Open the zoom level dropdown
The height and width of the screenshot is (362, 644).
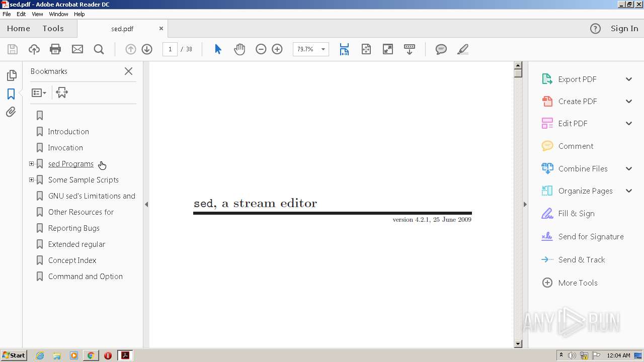point(323,49)
